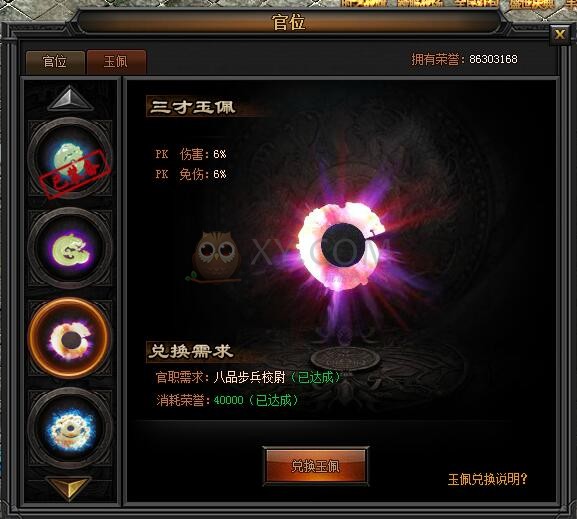Click the 消耗荣誉 40000 requirement line
This screenshot has width=577, height=519.
tap(227, 400)
